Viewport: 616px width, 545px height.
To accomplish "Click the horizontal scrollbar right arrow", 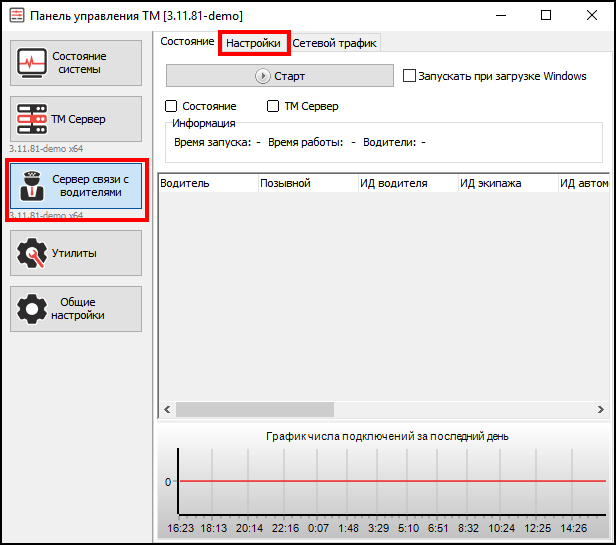I will (600, 409).
